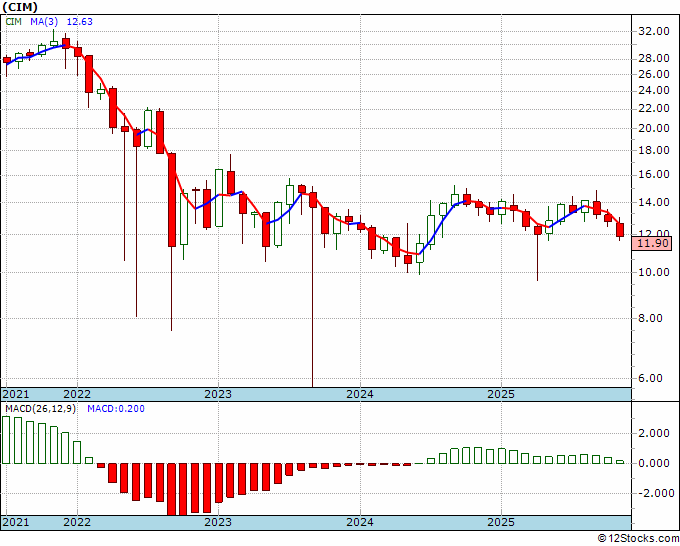Click the 16.00 price axis label
Image resolution: width=680 pixels, height=546 pixels.
(x=654, y=175)
